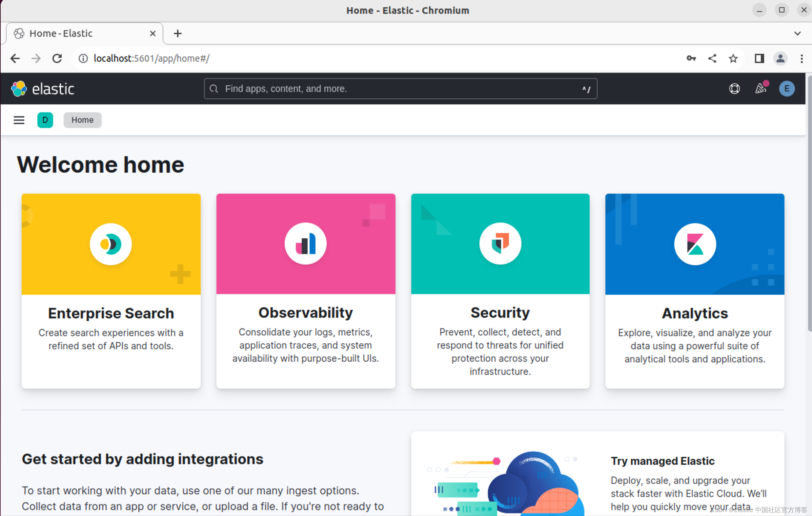The image size is (812, 516).
Task: Click the Enterprise Search circular icon
Action: tap(111, 244)
